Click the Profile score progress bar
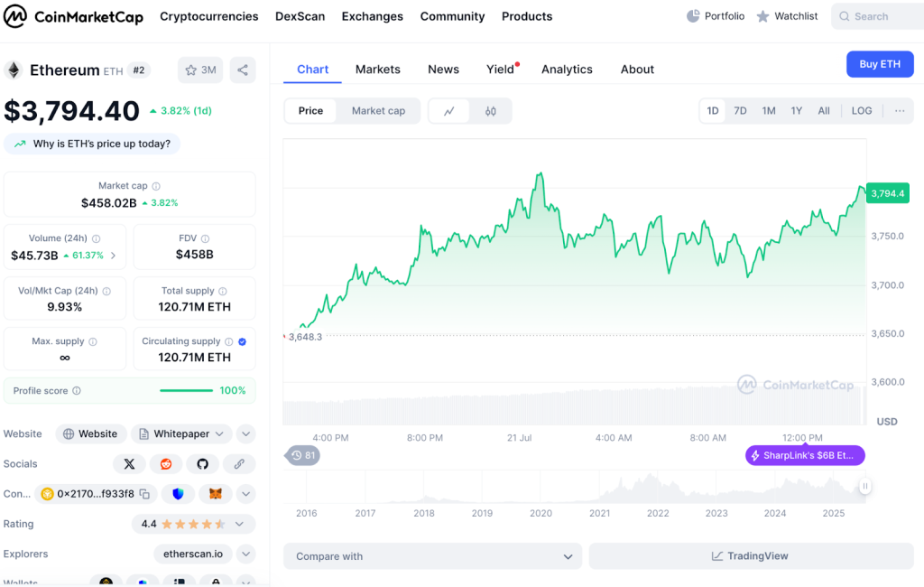The height and width of the screenshot is (587, 924). (186, 390)
